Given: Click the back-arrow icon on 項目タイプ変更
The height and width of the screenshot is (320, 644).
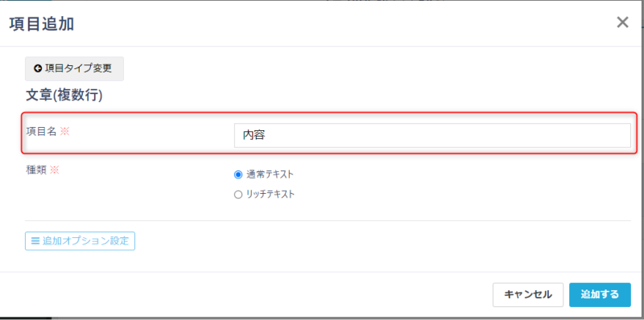Looking at the screenshot, I should pyautogui.click(x=38, y=69).
